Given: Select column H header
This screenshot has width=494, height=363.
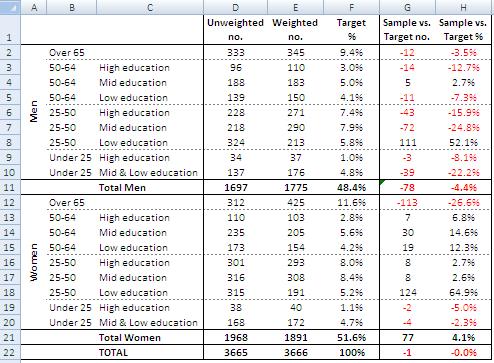Looking at the screenshot, I should tap(463, 7).
